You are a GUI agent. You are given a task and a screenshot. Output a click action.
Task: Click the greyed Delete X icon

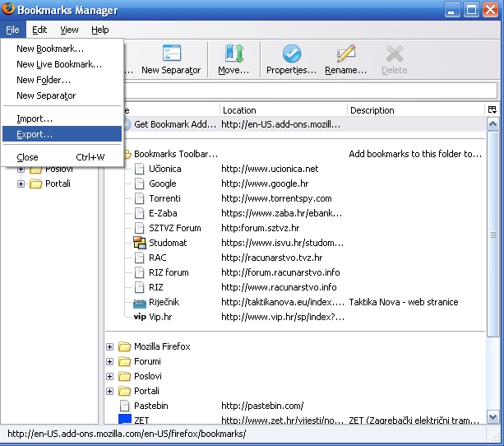[395, 53]
